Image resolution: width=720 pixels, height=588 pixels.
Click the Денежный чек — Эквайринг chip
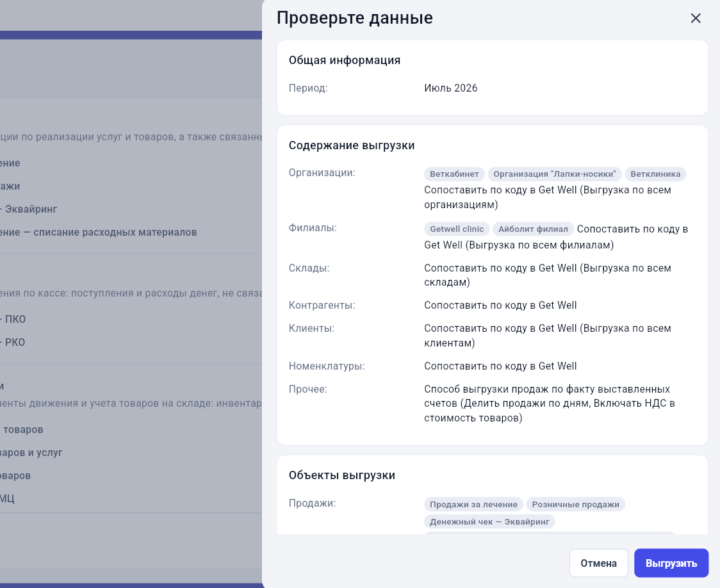[489, 522]
